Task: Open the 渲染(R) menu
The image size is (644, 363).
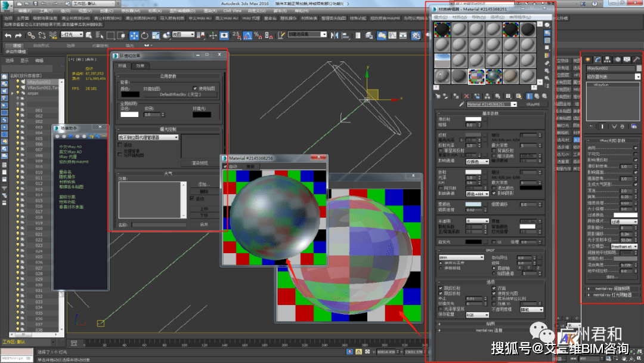Action: click(x=210, y=11)
